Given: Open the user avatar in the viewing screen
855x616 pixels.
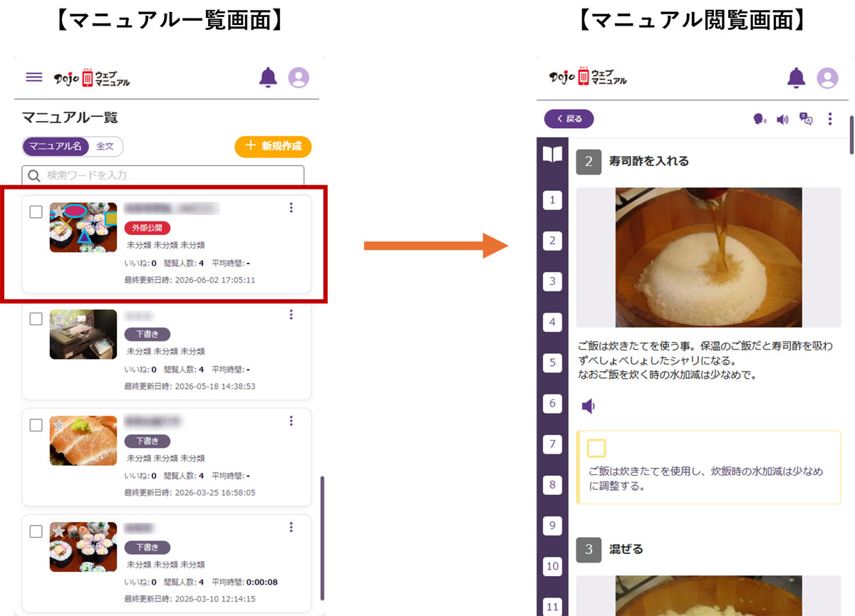Looking at the screenshot, I should tap(827, 77).
